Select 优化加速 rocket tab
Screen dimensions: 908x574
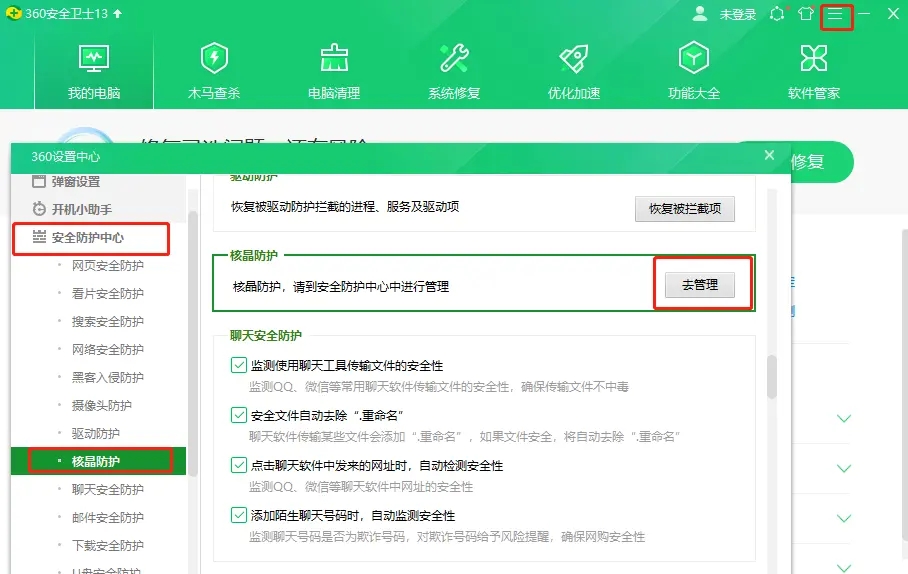[x=574, y=72]
